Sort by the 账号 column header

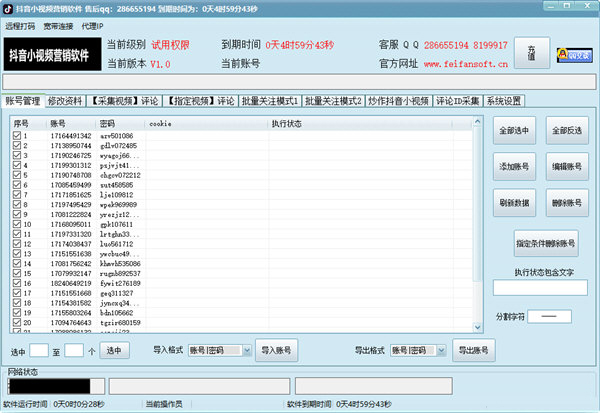point(58,124)
